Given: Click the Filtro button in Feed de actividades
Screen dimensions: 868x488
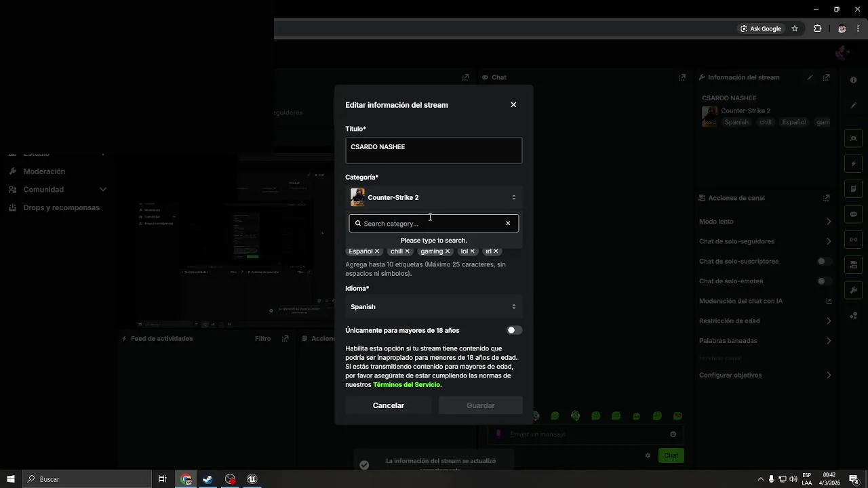Looking at the screenshot, I should (x=262, y=338).
